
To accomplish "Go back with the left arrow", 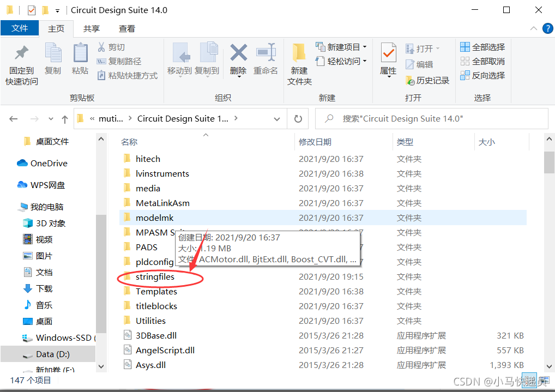I will (14, 119).
